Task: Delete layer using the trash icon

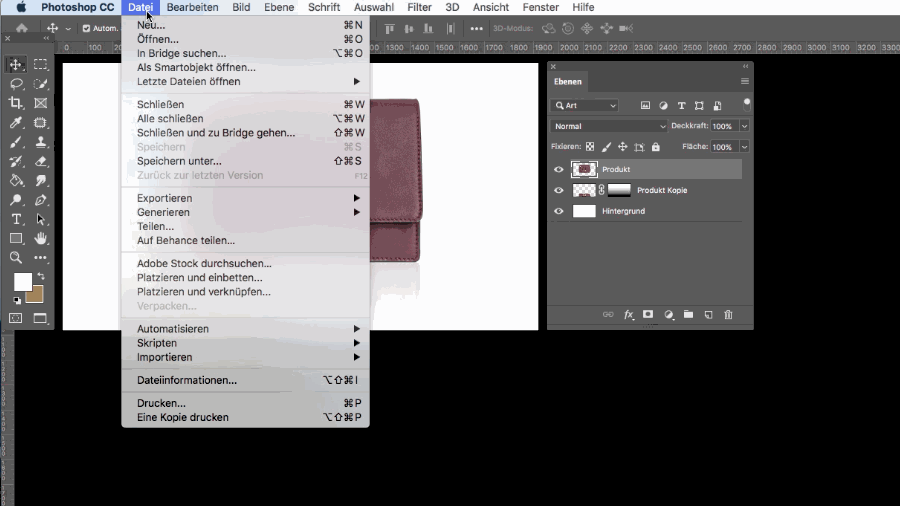Action: [728, 314]
